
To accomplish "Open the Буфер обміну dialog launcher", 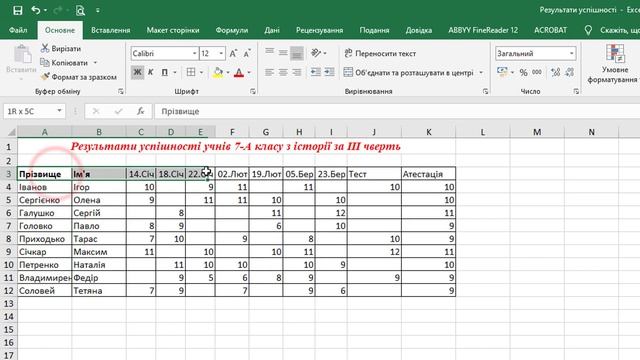I will [121, 91].
